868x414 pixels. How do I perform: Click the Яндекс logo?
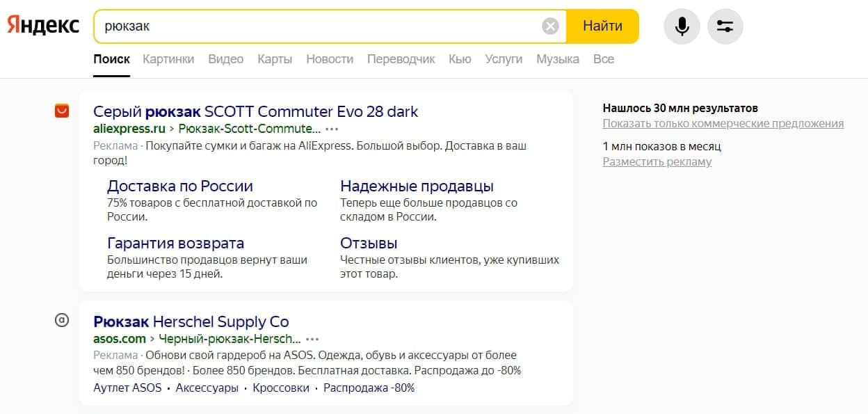click(43, 26)
